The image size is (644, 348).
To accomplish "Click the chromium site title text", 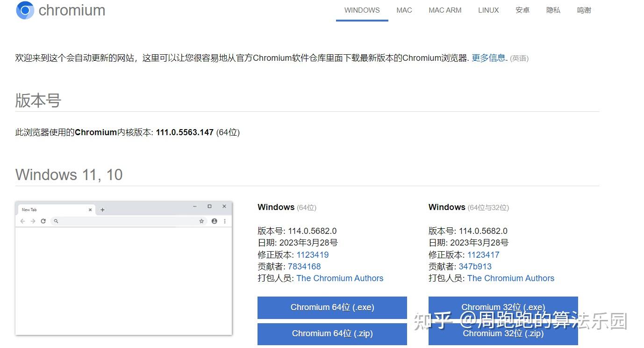I will [x=72, y=10].
